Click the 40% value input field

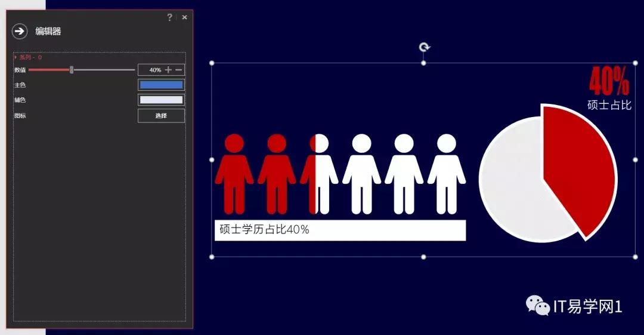[x=151, y=70]
